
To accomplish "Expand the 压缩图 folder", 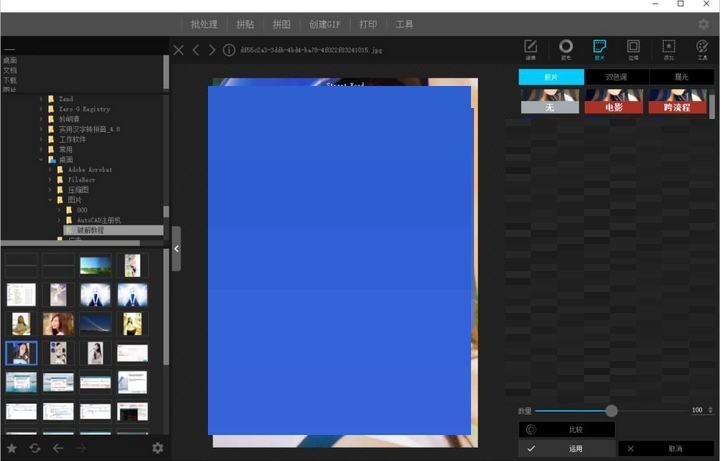I will point(50,190).
